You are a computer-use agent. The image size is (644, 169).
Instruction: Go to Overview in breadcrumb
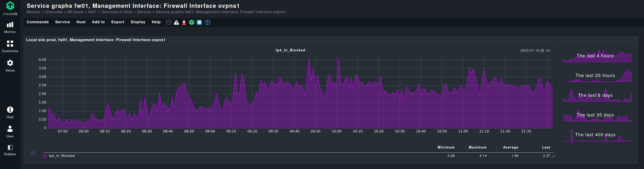click(x=54, y=12)
